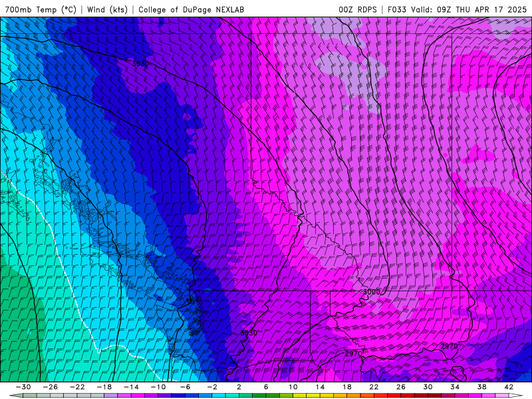
Task: Click the 26 color scale label
Action: tap(401, 387)
